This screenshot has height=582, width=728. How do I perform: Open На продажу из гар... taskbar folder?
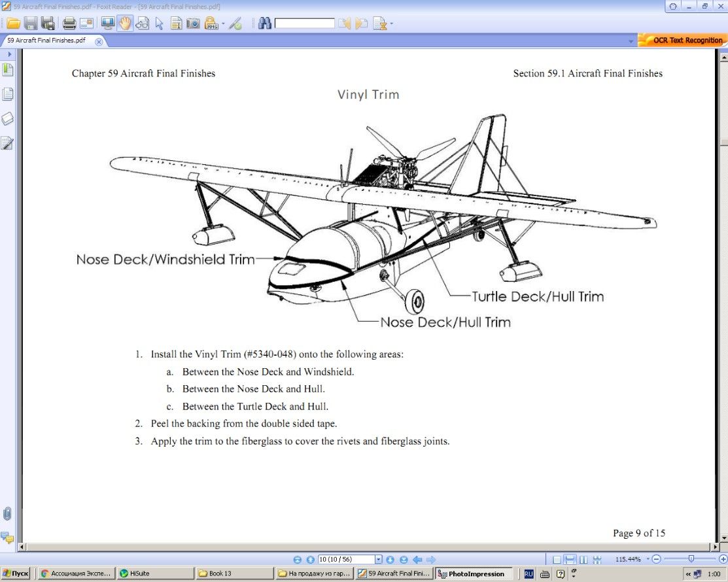pos(315,573)
